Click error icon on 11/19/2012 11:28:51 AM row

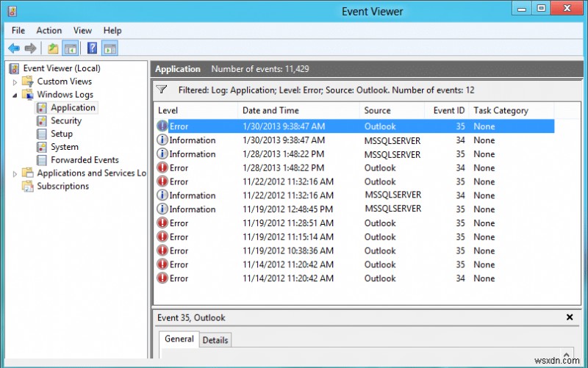click(x=162, y=223)
